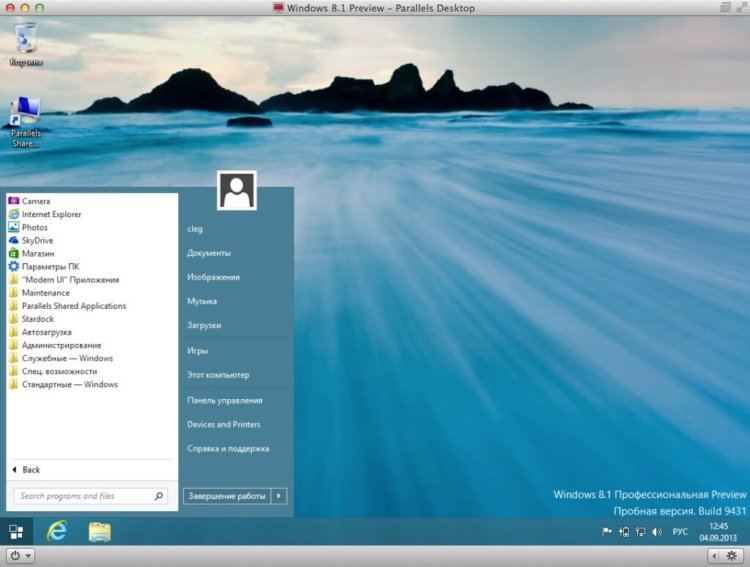Viewport: 750px width, 567px height.
Task: Click the power status tray icon
Action: [x=624, y=532]
